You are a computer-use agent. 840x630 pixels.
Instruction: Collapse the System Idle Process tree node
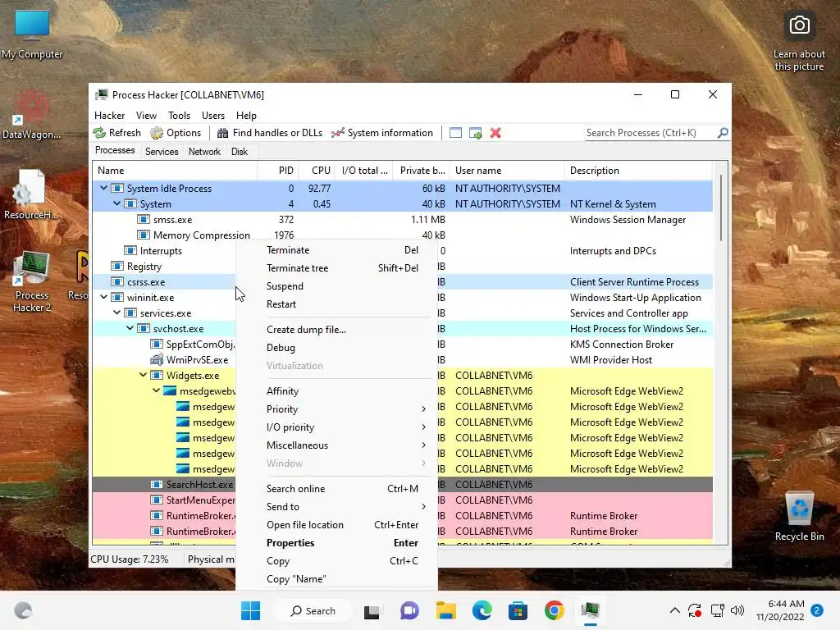point(103,188)
